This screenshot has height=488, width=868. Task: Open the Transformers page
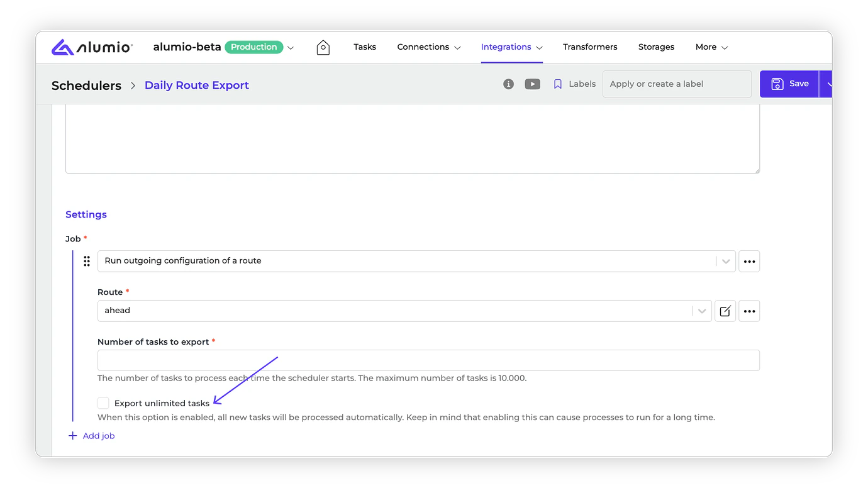pyautogui.click(x=590, y=47)
